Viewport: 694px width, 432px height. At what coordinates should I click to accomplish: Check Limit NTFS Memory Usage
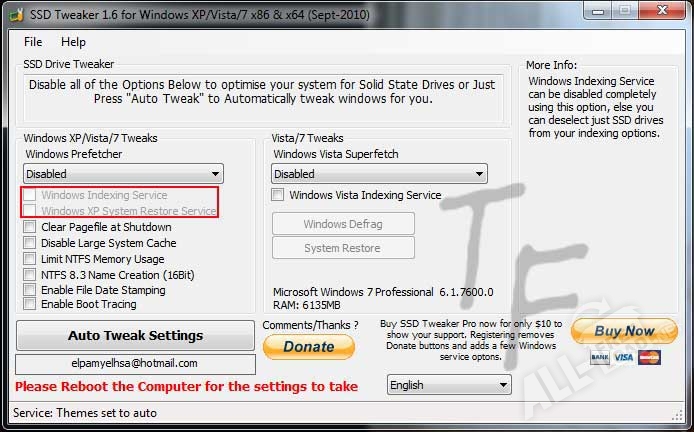tap(31, 259)
